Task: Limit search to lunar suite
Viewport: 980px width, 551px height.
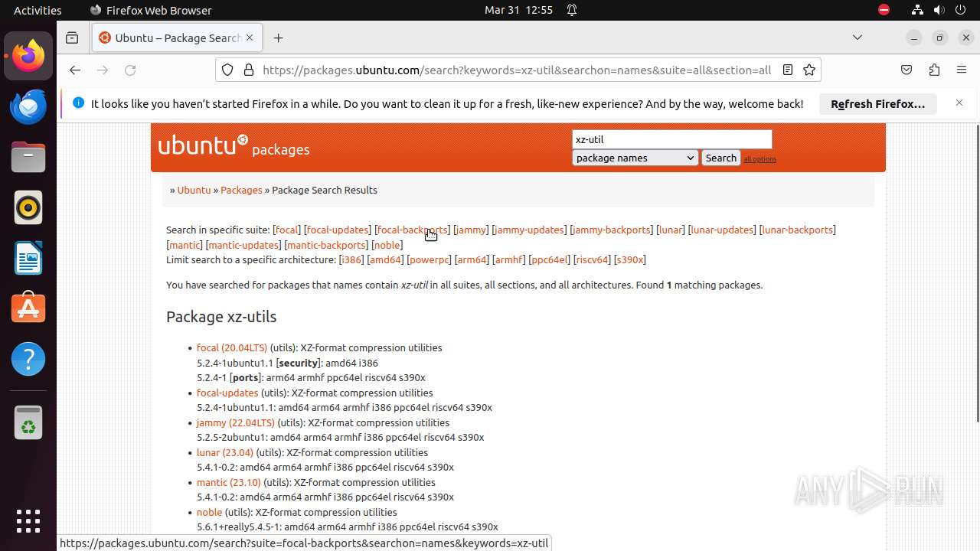Action: pos(671,230)
